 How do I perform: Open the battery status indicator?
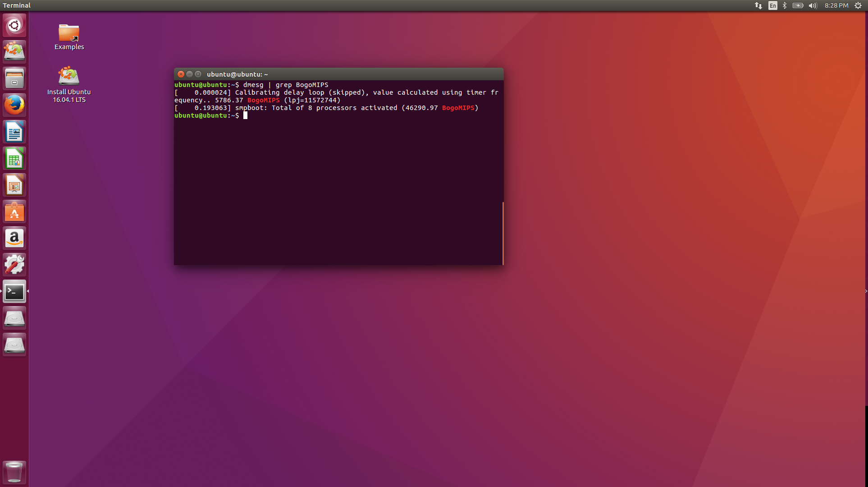point(798,5)
